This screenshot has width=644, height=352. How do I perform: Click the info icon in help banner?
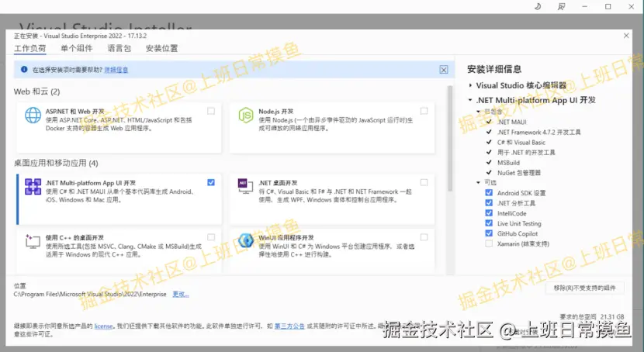point(24,69)
